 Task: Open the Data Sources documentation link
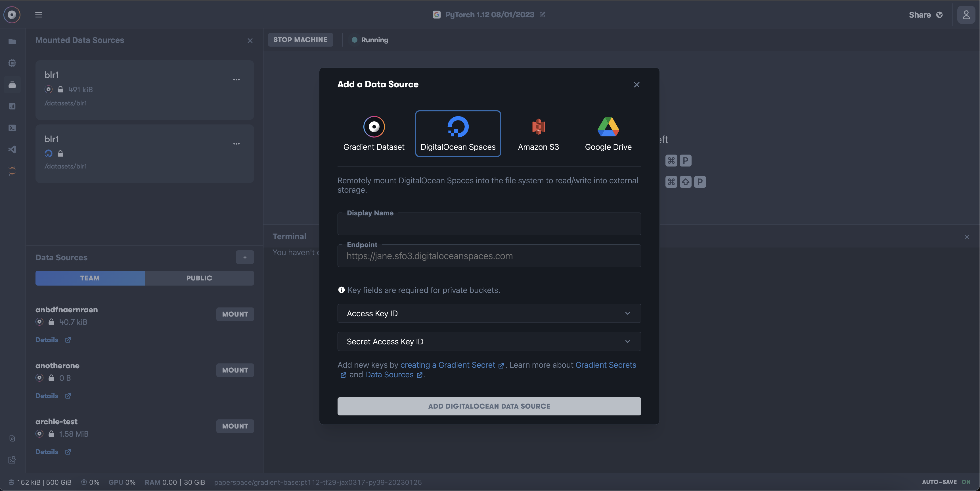click(393, 375)
